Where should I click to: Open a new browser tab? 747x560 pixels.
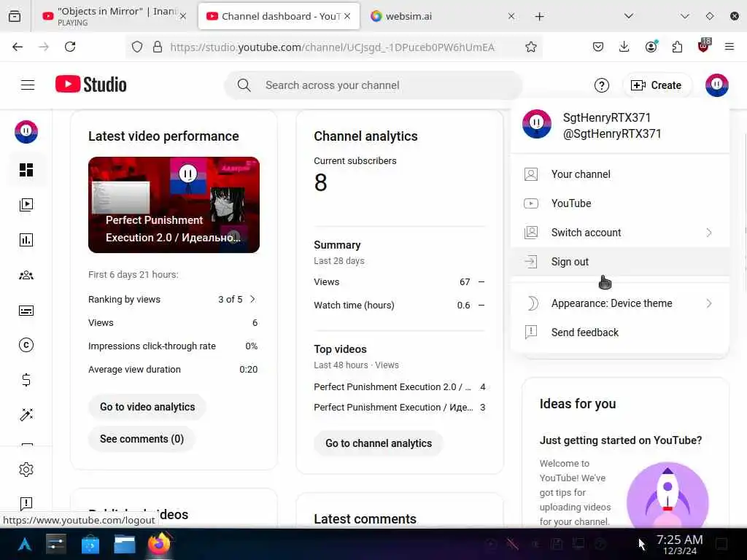coord(539,17)
